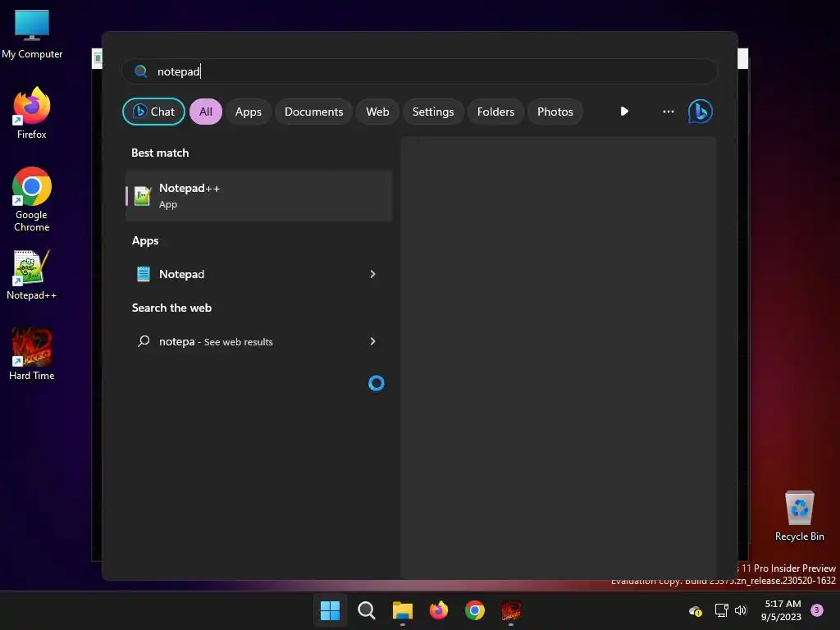The height and width of the screenshot is (630, 840).
Task: Open Bing chat icon at top right
Action: click(701, 112)
